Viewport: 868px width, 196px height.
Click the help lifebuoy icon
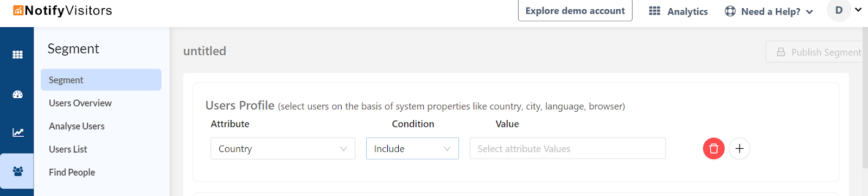[730, 11]
